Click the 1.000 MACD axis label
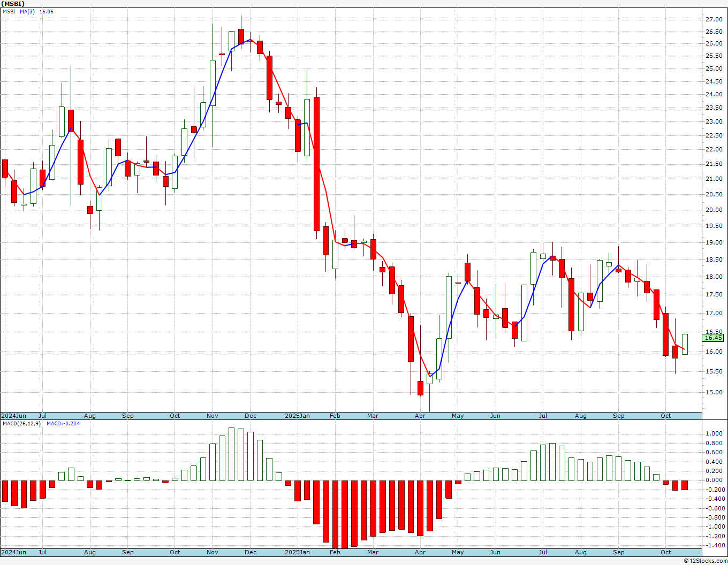Image resolution: width=728 pixels, height=565 pixels. (x=715, y=433)
